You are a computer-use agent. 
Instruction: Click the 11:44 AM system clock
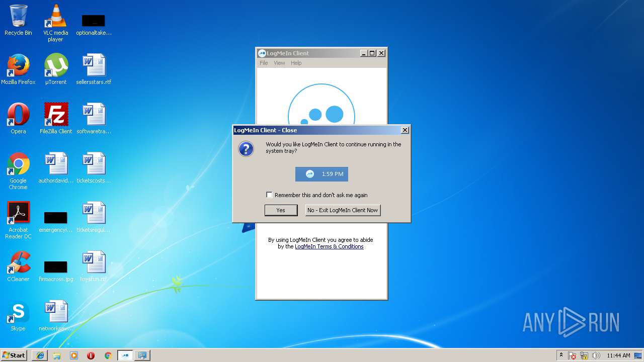[x=618, y=355]
